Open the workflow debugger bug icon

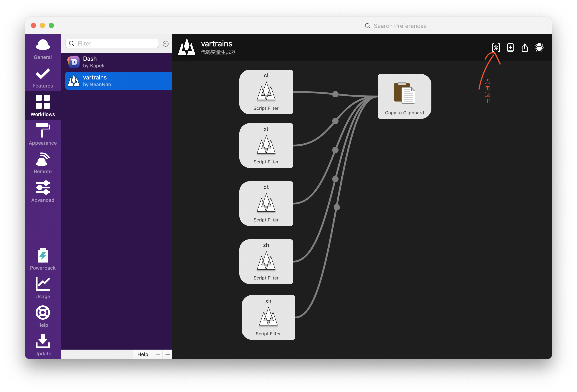(539, 47)
